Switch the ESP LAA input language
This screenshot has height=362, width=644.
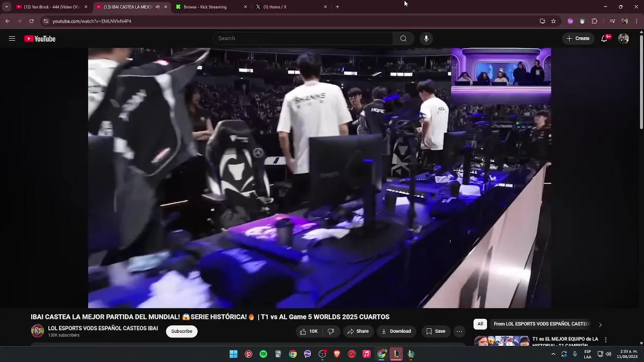588,354
